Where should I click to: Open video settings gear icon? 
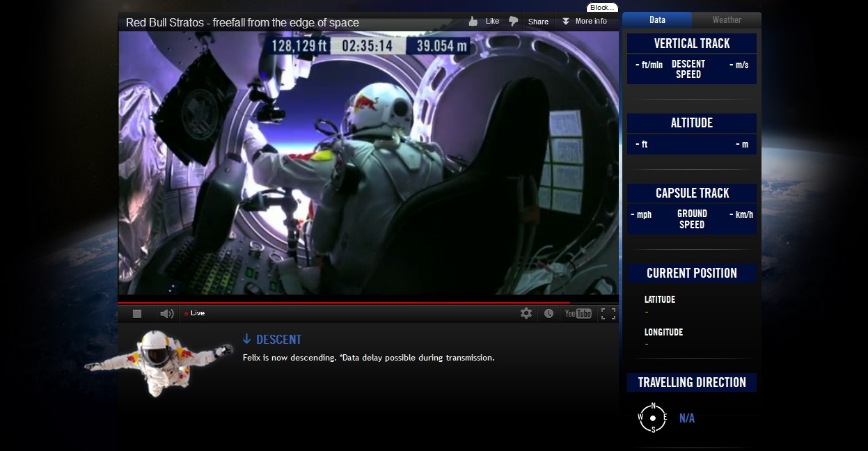click(x=526, y=313)
